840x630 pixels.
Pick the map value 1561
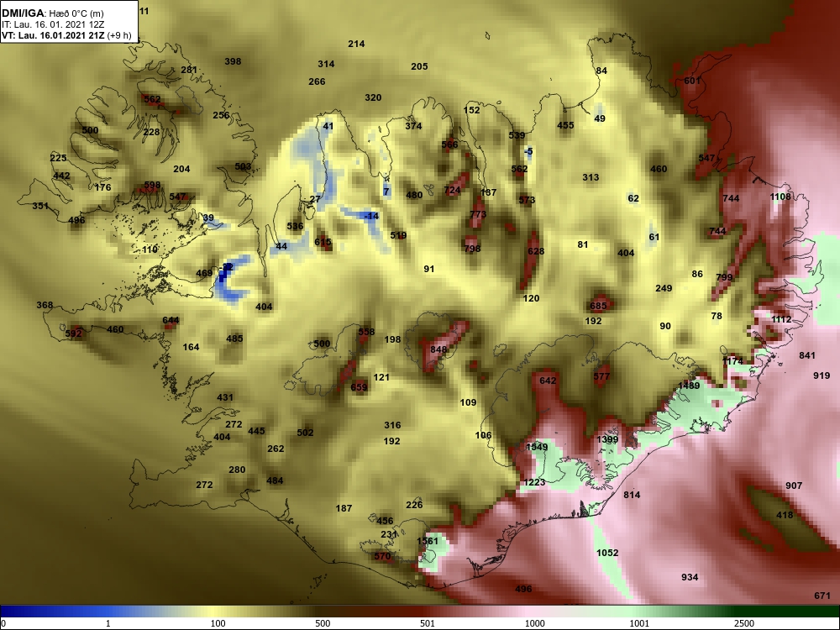click(428, 541)
